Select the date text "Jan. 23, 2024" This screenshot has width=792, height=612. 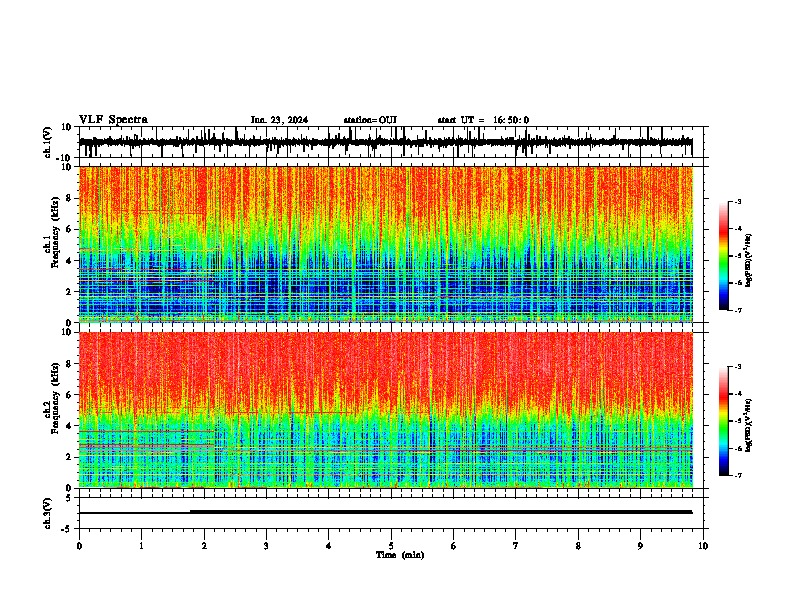[x=279, y=120]
